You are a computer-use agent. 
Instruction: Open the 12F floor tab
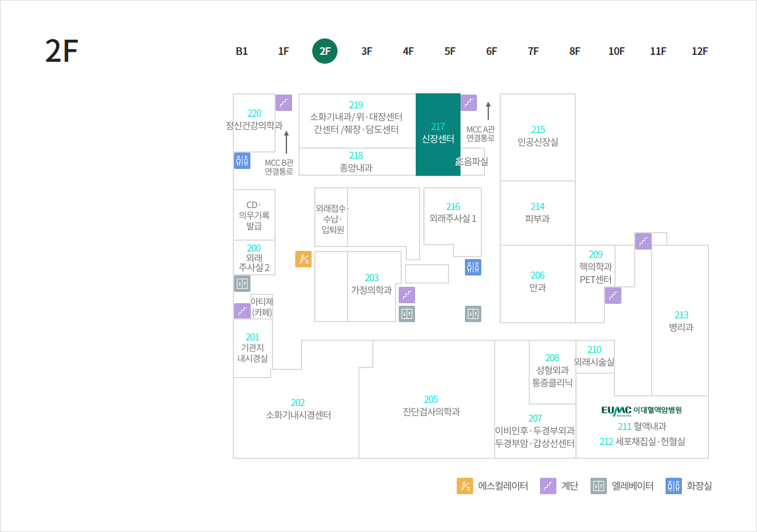700,52
